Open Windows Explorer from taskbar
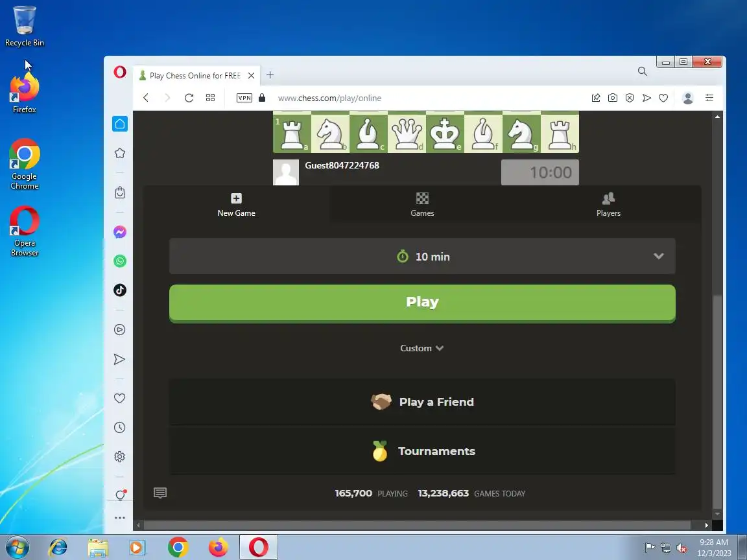The height and width of the screenshot is (560, 747). pyautogui.click(x=98, y=547)
